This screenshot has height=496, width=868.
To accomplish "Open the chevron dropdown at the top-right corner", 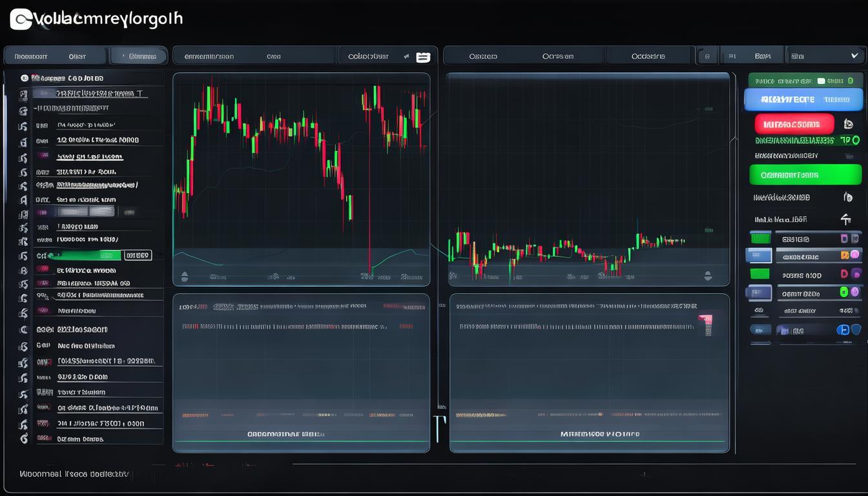I will [x=854, y=56].
